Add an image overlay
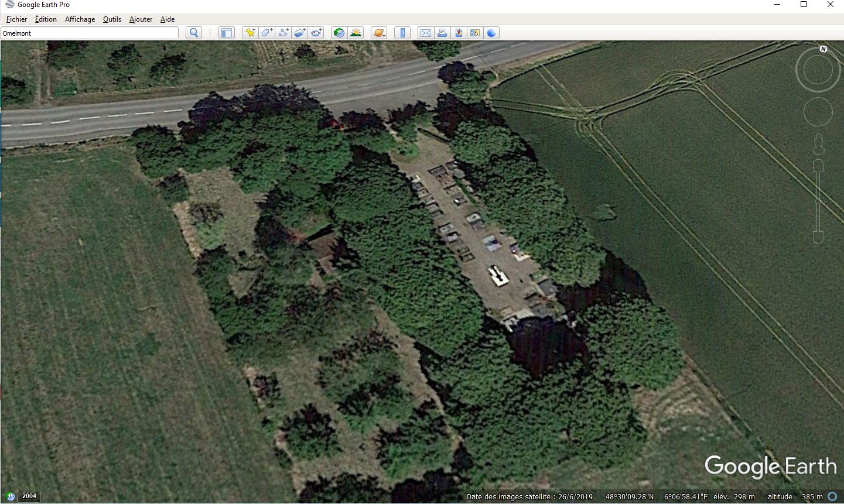This screenshot has width=844, height=504. (x=300, y=33)
